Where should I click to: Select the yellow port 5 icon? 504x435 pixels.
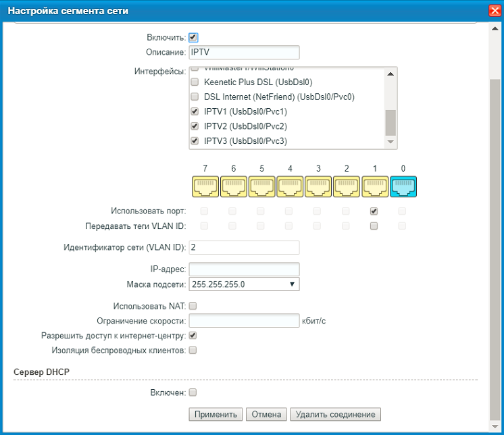[x=261, y=187]
